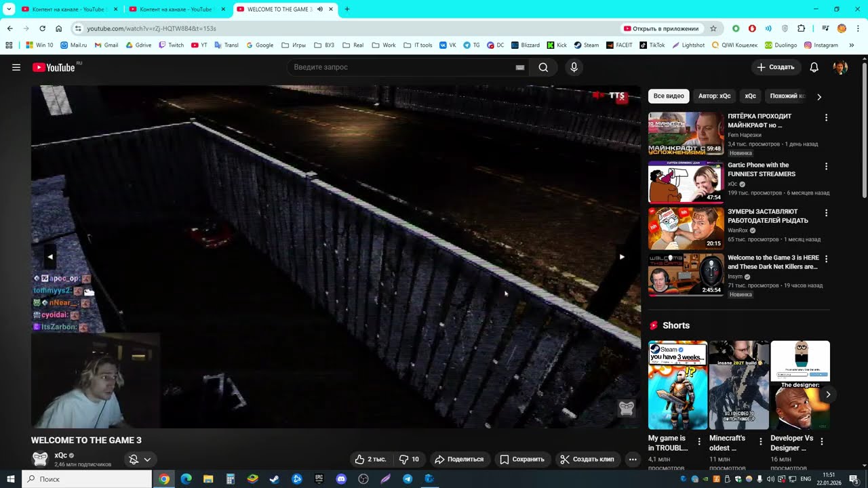The width and height of the screenshot is (868, 488).
Task: Open a new browser tab
Action: coord(347,9)
